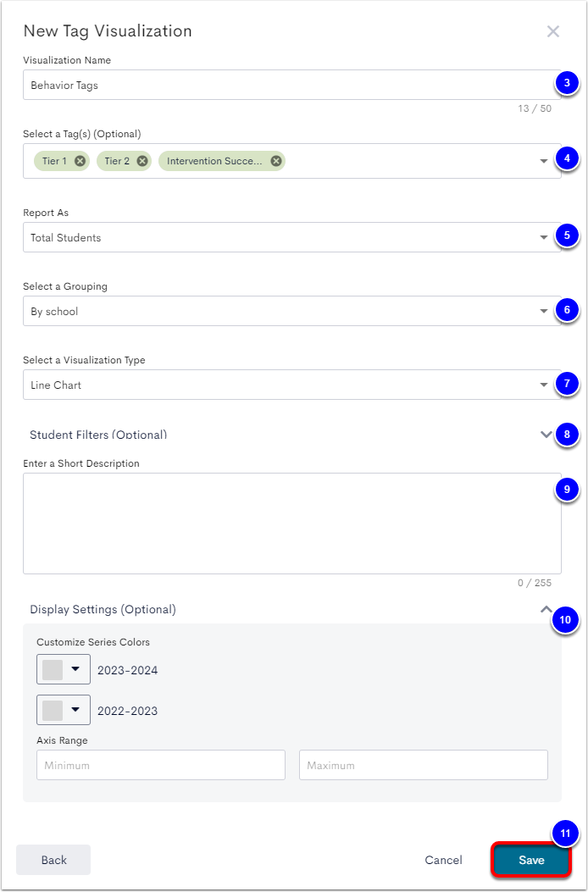
Task: Click the Display Settings (Optional) heading
Action: coord(103,609)
